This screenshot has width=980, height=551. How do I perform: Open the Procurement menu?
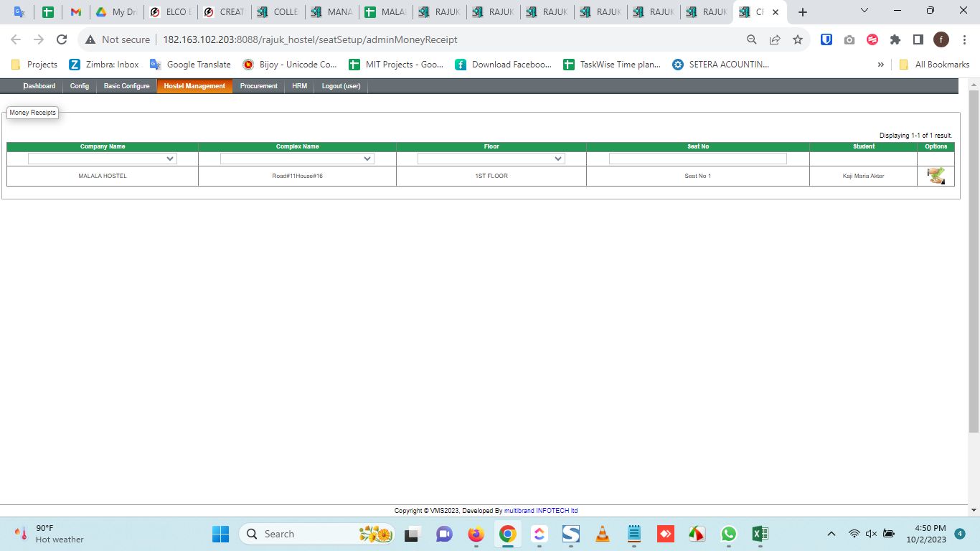259,86
